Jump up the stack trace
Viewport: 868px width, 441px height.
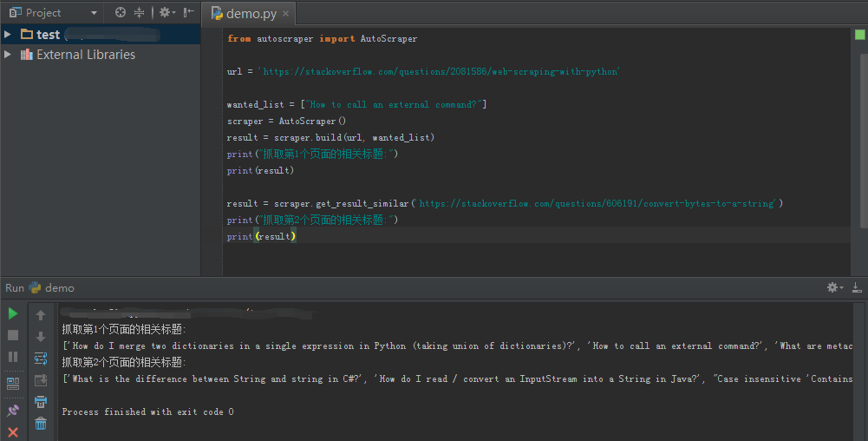[x=41, y=315]
